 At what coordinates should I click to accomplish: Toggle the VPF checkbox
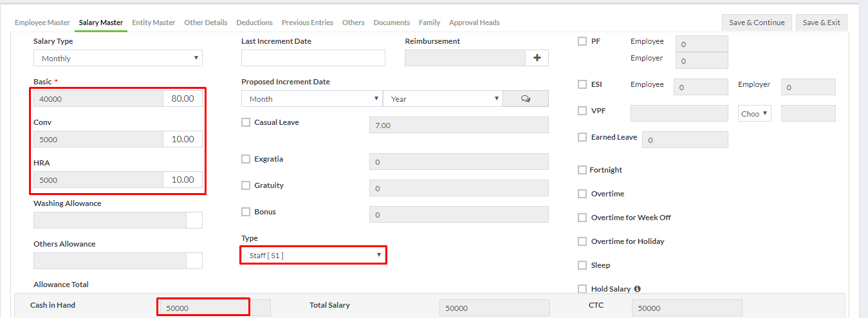coord(582,111)
